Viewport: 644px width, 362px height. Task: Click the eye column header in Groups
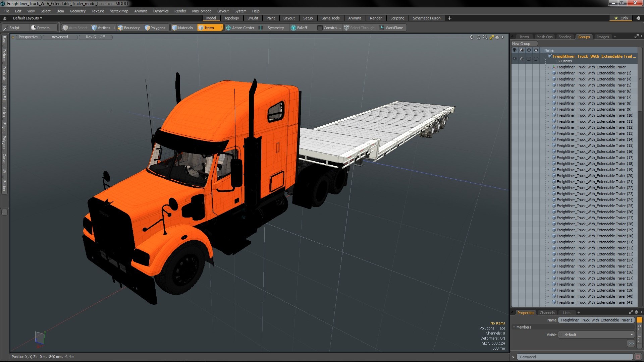[515, 50]
